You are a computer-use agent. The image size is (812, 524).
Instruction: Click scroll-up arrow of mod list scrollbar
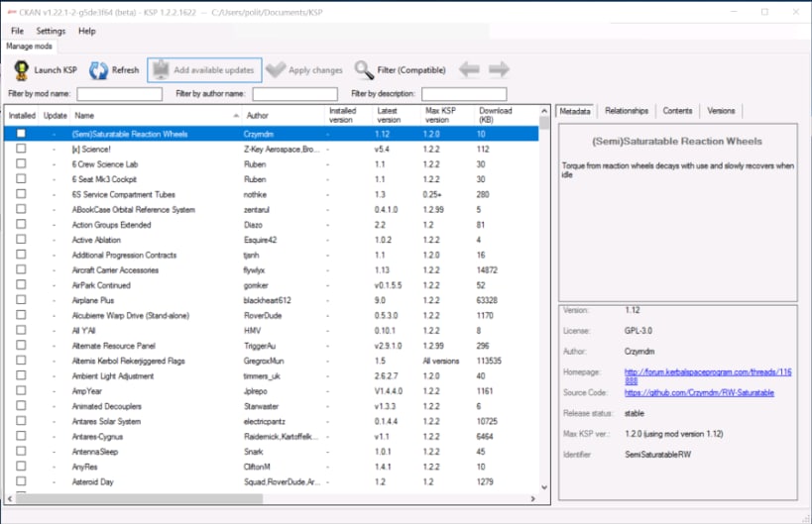544,111
